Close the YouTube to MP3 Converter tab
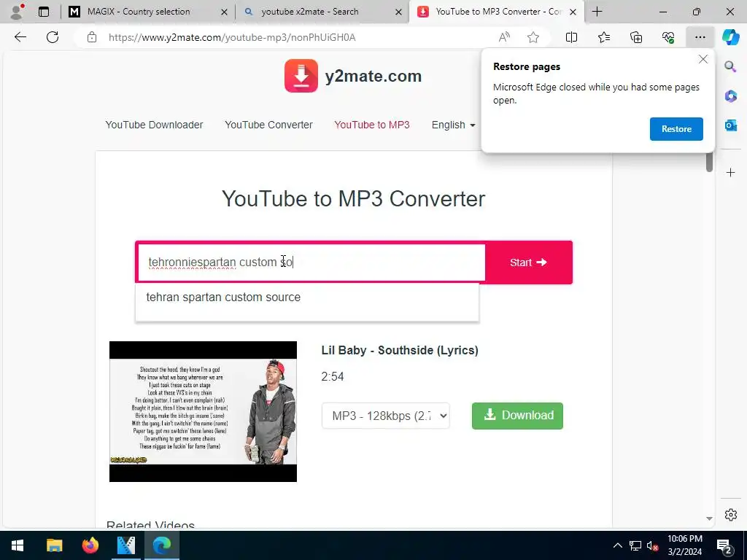The image size is (747, 560). coord(573,12)
